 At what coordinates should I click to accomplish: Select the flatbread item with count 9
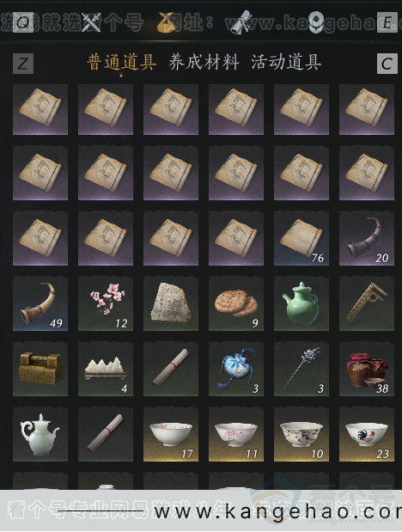click(x=236, y=303)
